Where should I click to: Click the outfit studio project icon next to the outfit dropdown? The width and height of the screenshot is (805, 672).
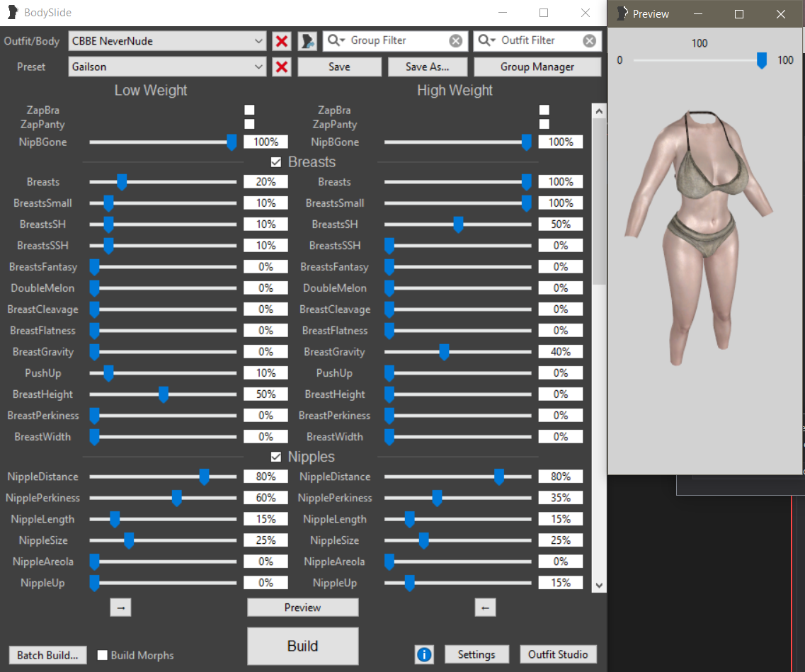[x=307, y=41]
